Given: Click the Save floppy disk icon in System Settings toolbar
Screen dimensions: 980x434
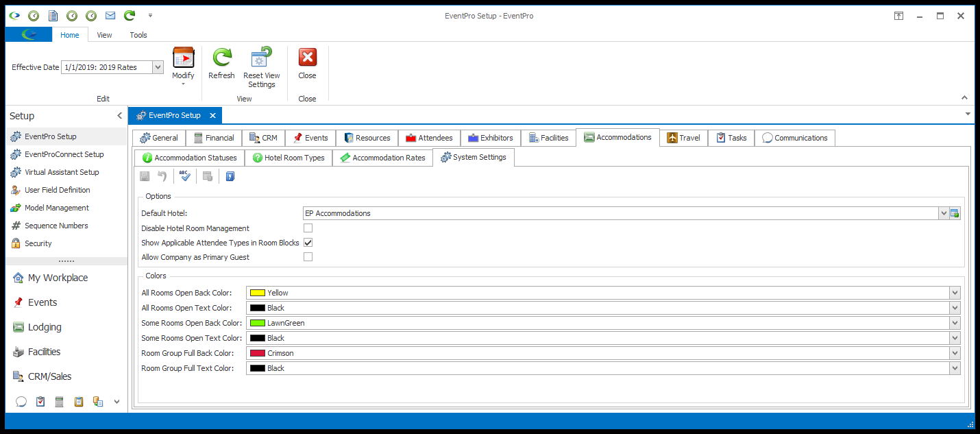Looking at the screenshot, I should pos(145,176).
